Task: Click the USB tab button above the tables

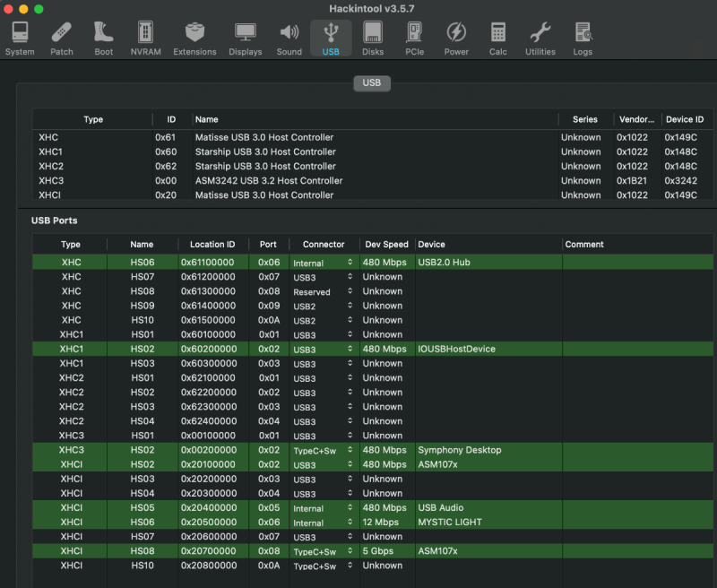Action: (x=371, y=82)
